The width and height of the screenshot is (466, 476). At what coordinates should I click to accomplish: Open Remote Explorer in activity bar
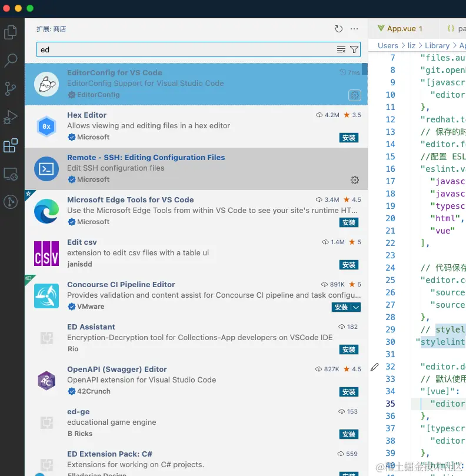click(11, 174)
